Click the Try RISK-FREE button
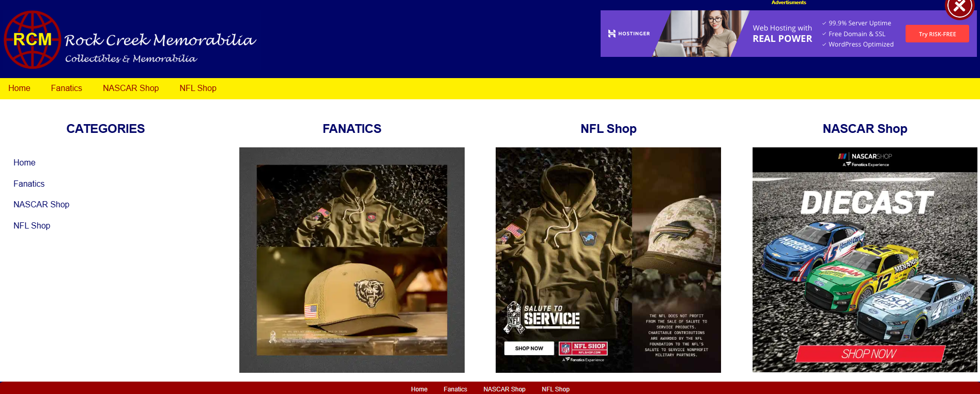 (937, 34)
